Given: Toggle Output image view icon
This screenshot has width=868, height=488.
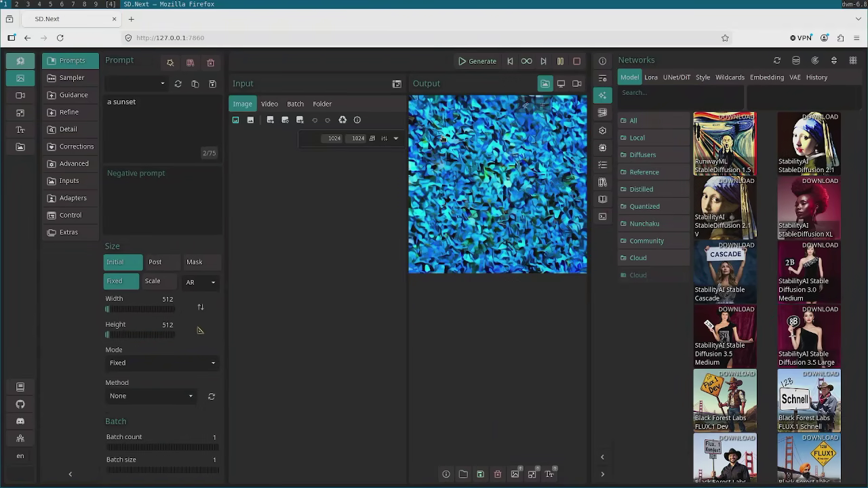Looking at the screenshot, I should click(545, 83).
